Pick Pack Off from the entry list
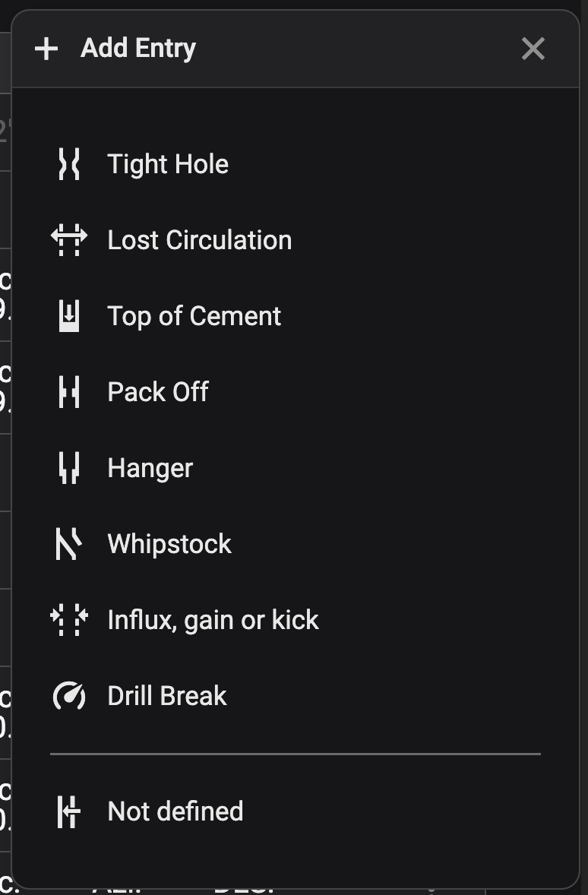Image resolution: width=588 pixels, height=895 pixels. 158,391
